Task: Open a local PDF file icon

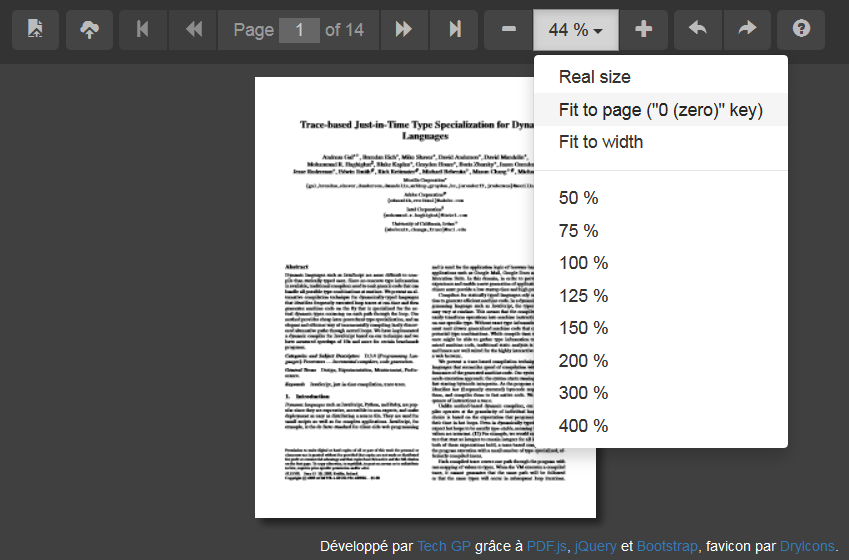Action: (x=35, y=29)
